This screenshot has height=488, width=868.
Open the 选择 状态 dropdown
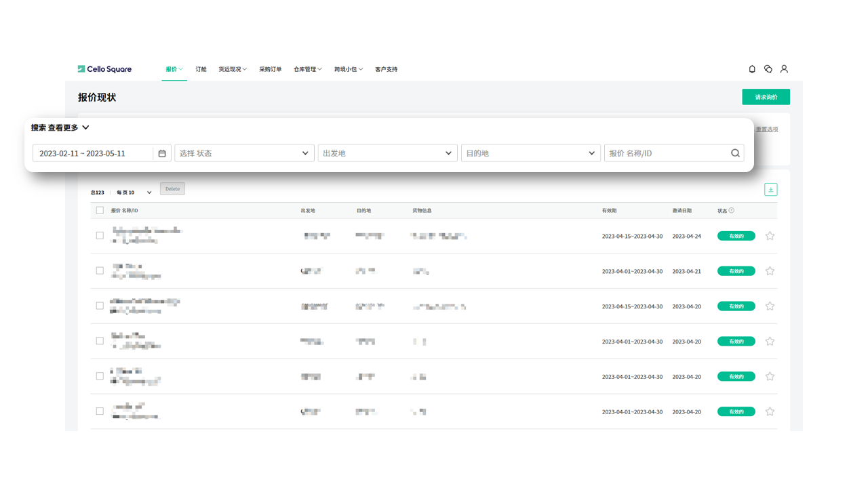pyautogui.click(x=244, y=153)
